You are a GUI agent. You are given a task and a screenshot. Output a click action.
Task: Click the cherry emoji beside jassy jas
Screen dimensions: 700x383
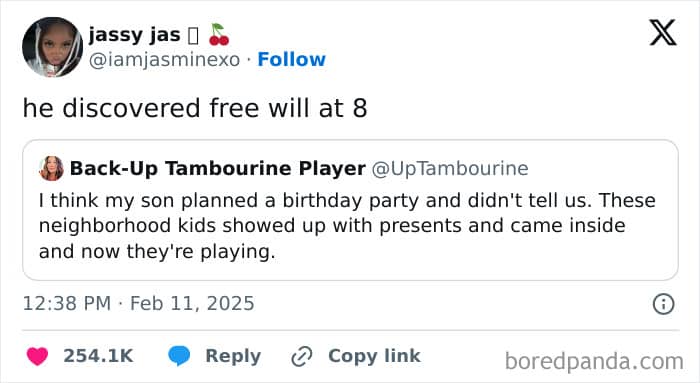[219, 35]
